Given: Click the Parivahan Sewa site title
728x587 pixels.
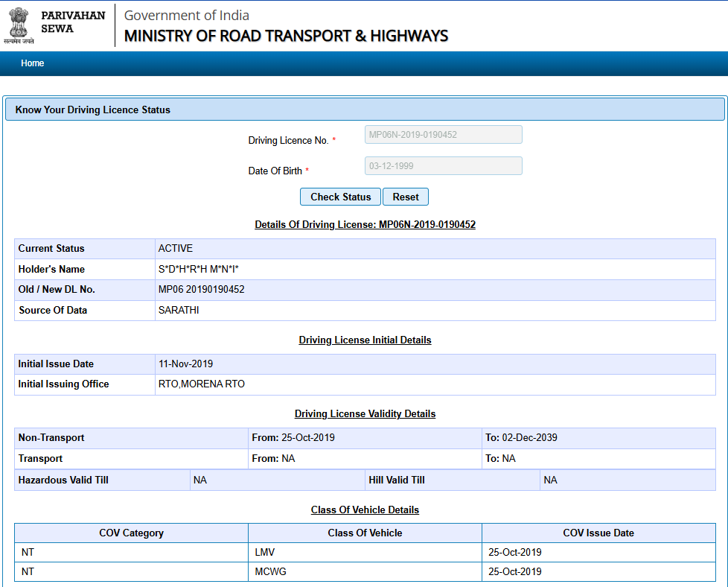Looking at the screenshot, I should coord(73,22).
